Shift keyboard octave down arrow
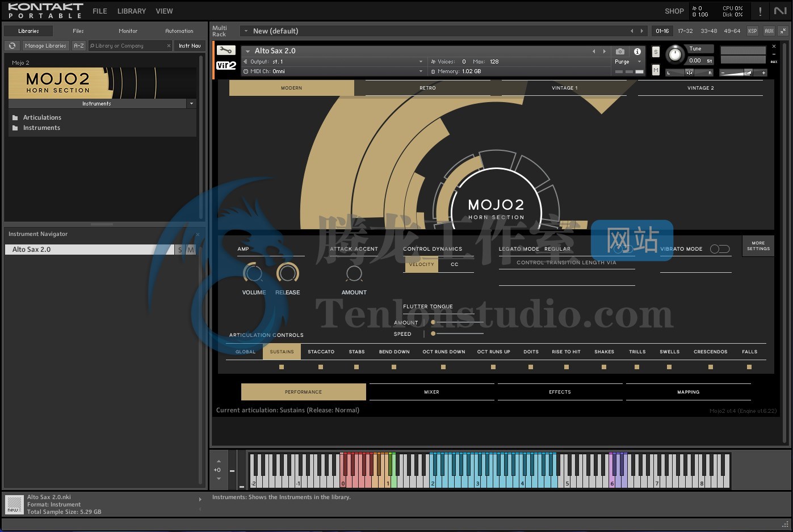The width and height of the screenshot is (793, 532). click(x=219, y=479)
